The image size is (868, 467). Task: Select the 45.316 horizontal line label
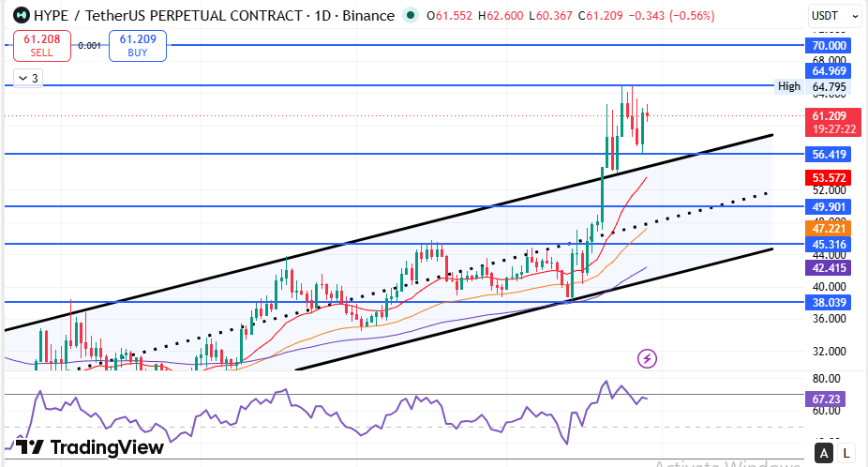pyautogui.click(x=829, y=245)
